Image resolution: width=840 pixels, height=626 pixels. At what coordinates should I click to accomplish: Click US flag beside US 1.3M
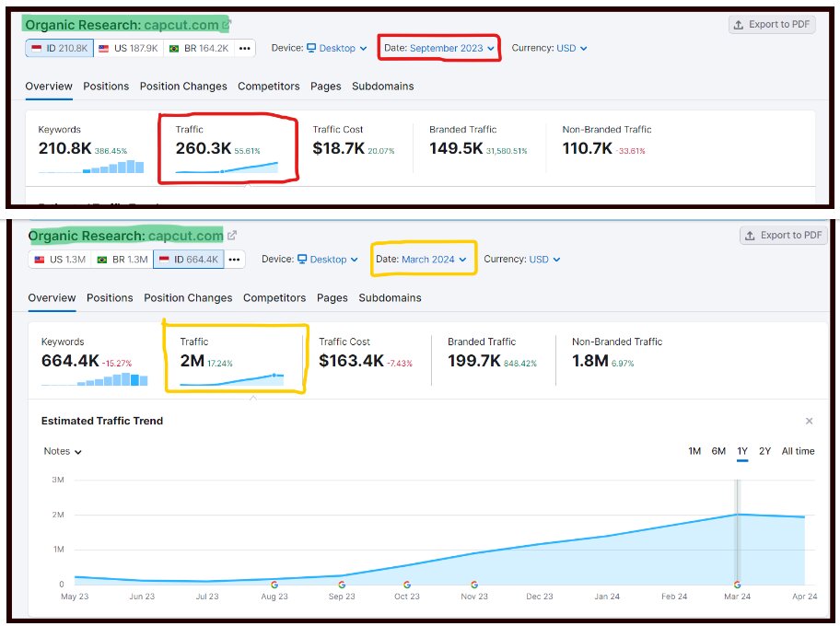tap(40, 260)
